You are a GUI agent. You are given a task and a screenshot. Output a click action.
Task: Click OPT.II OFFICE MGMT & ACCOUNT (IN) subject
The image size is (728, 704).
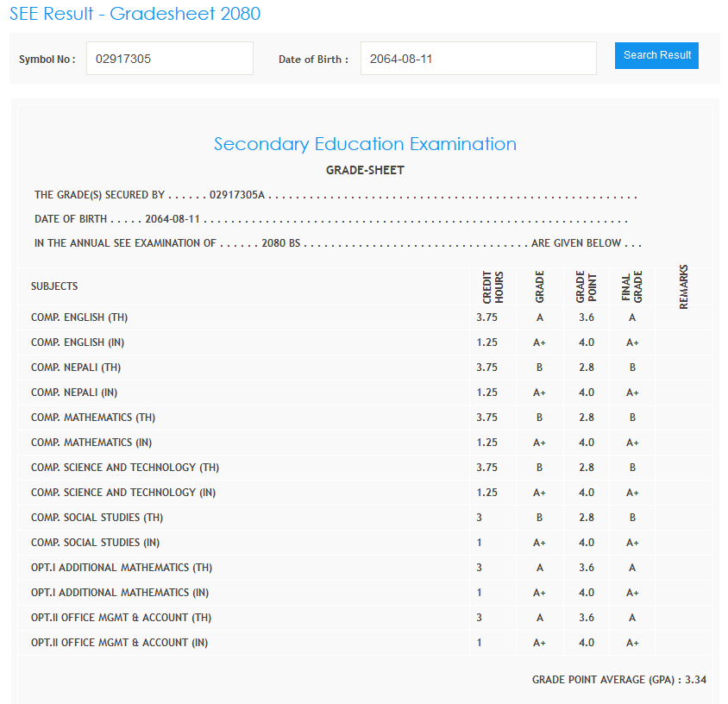point(119,643)
